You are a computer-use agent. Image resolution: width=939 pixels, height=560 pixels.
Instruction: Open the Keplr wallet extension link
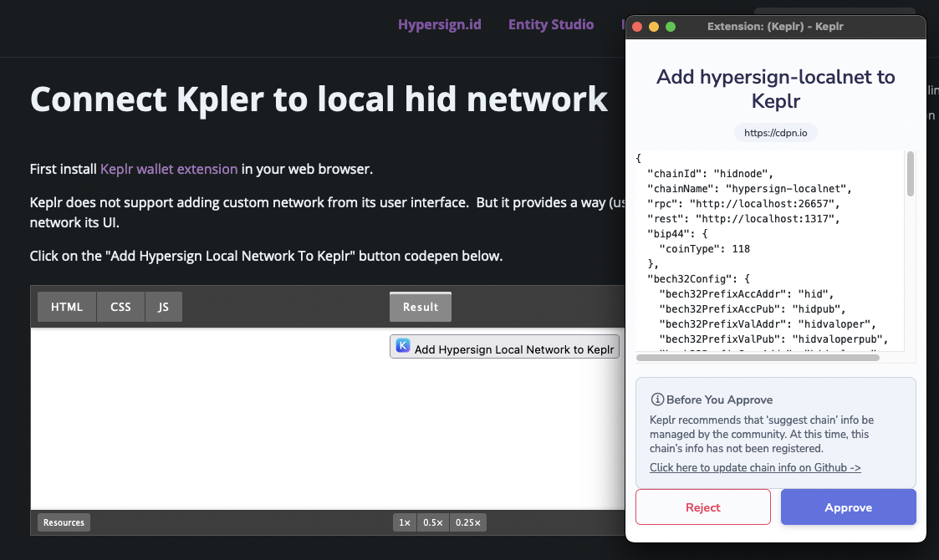coord(169,169)
